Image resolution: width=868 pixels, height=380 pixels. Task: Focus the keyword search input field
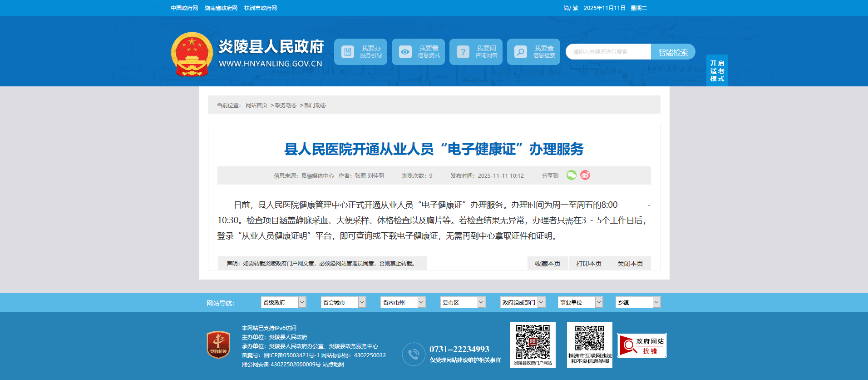tap(608, 52)
